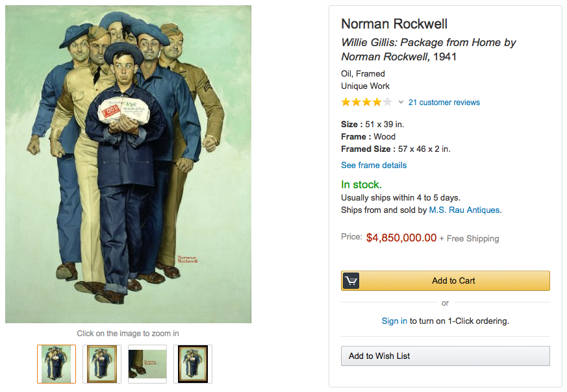Click the Norman Rockwell artist heading
The width and height of the screenshot is (567, 392).
(x=394, y=24)
